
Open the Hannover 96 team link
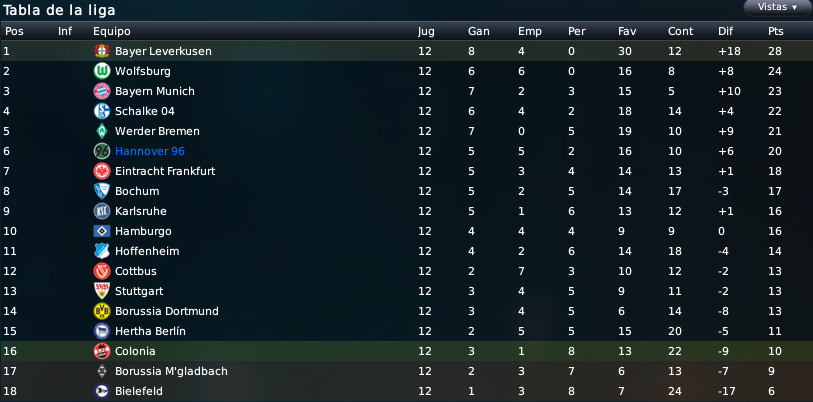[150, 151]
